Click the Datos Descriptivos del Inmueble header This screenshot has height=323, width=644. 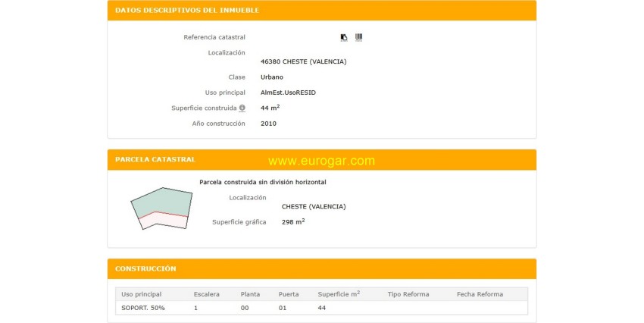[x=186, y=11]
